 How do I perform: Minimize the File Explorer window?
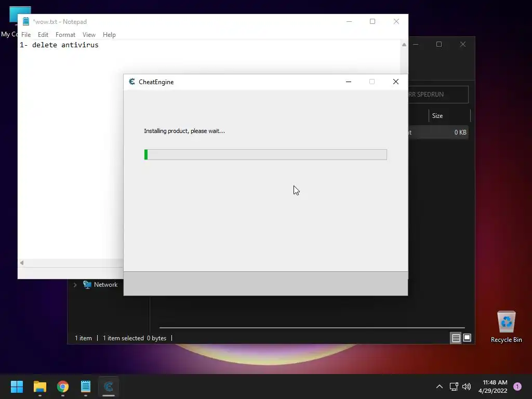pos(416,45)
